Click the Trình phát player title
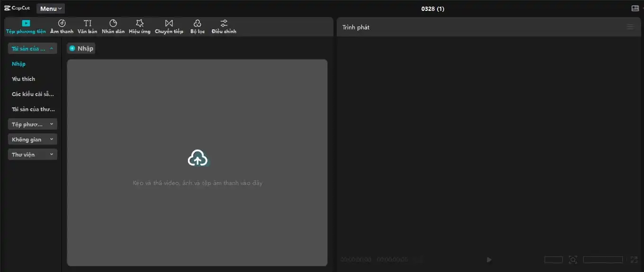 point(356,27)
